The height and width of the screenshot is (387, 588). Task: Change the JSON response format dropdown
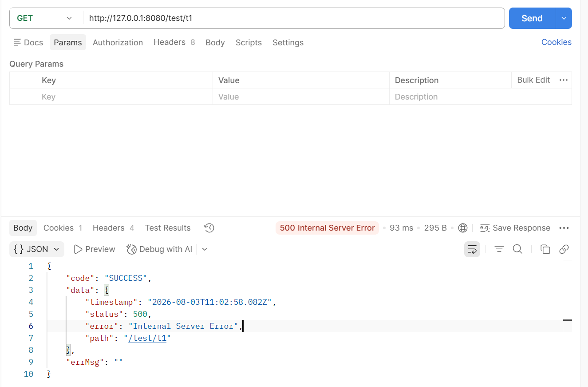(37, 249)
